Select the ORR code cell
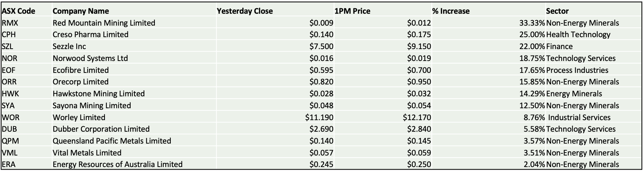The image size is (644, 171). 9,82
